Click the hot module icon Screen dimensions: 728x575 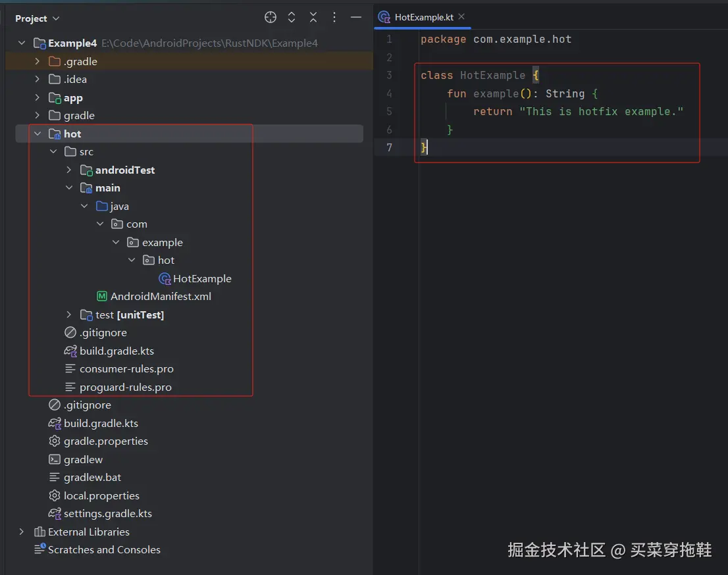[55, 134]
